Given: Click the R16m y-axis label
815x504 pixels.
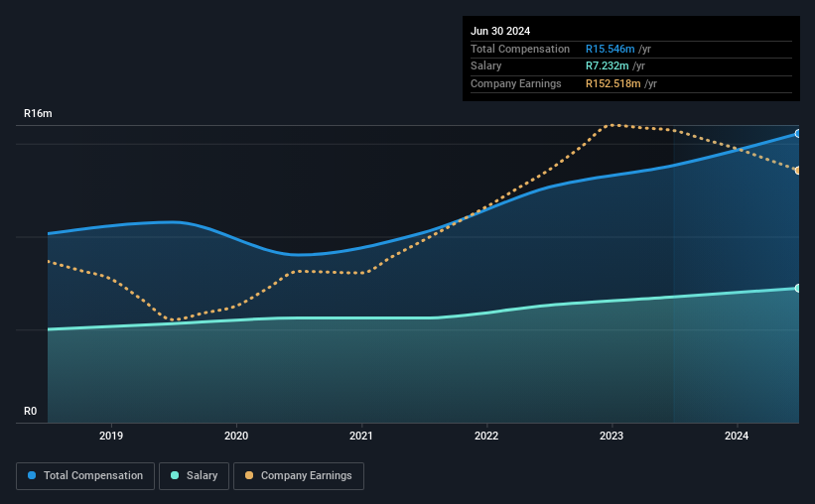Looking at the screenshot, I should pos(38,113).
